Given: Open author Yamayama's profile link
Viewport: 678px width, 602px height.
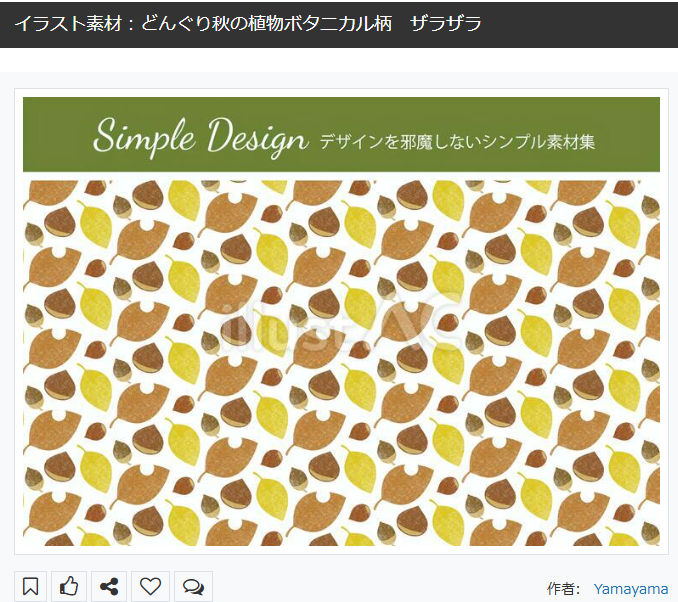Looking at the screenshot, I should tap(630, 589).
